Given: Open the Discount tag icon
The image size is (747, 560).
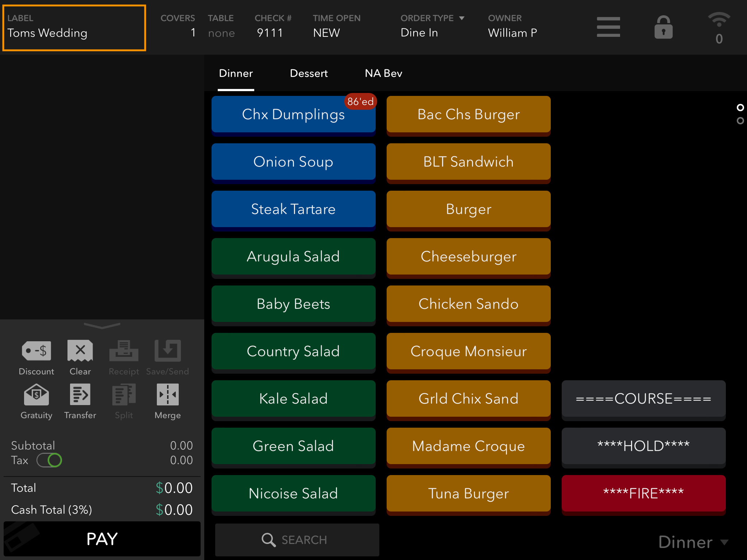Looking at the screenshot, I should [36, 351].
